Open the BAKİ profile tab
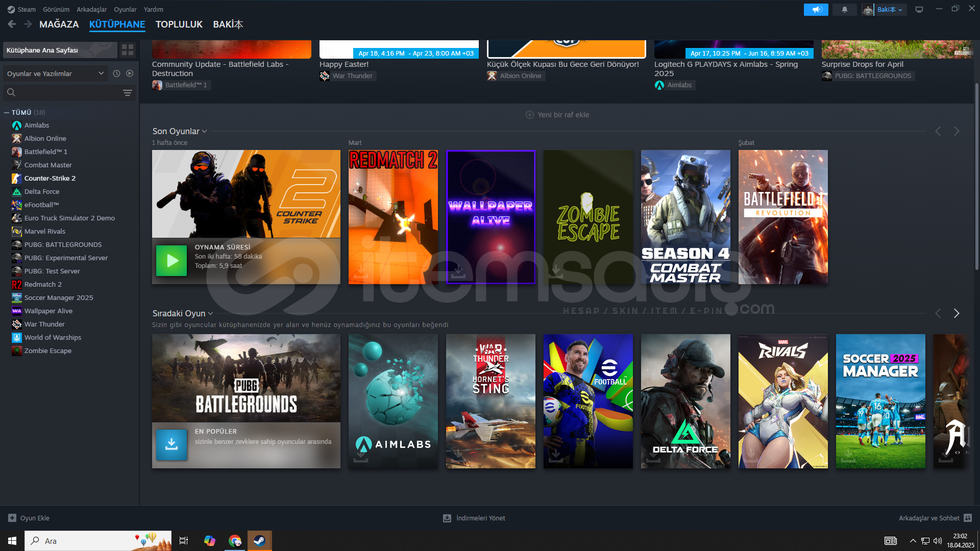This screenshot has height=551, width=980. pyautogui.click(x=228, y=24)
